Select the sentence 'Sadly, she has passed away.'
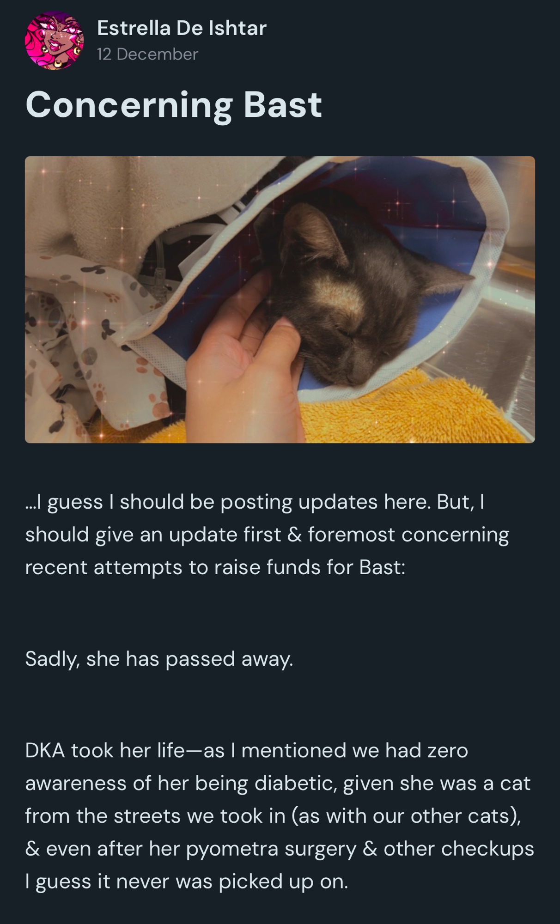This screenshot has width=560, height=924. (x=159, y=659)
